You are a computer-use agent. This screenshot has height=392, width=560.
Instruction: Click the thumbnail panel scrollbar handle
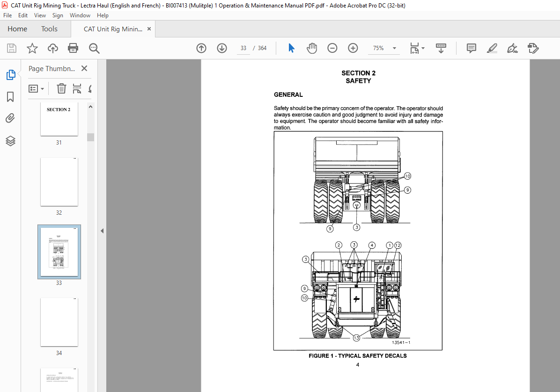91,138
